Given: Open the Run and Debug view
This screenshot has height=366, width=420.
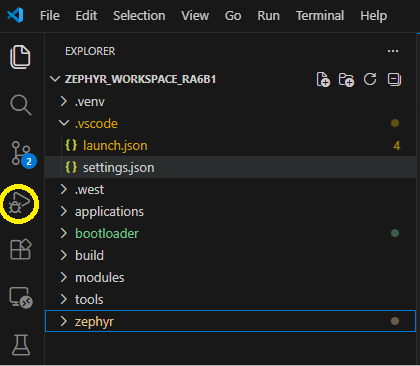Looking at the screenshot, I should (19, 203).
